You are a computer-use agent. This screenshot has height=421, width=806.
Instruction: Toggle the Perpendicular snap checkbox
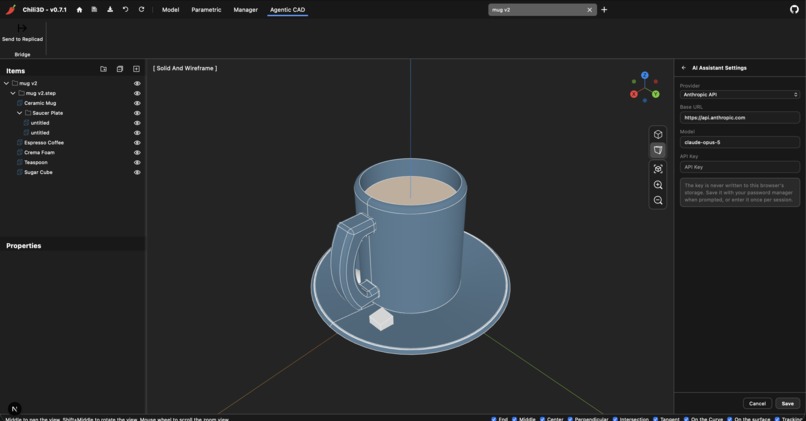click(570, 419)
